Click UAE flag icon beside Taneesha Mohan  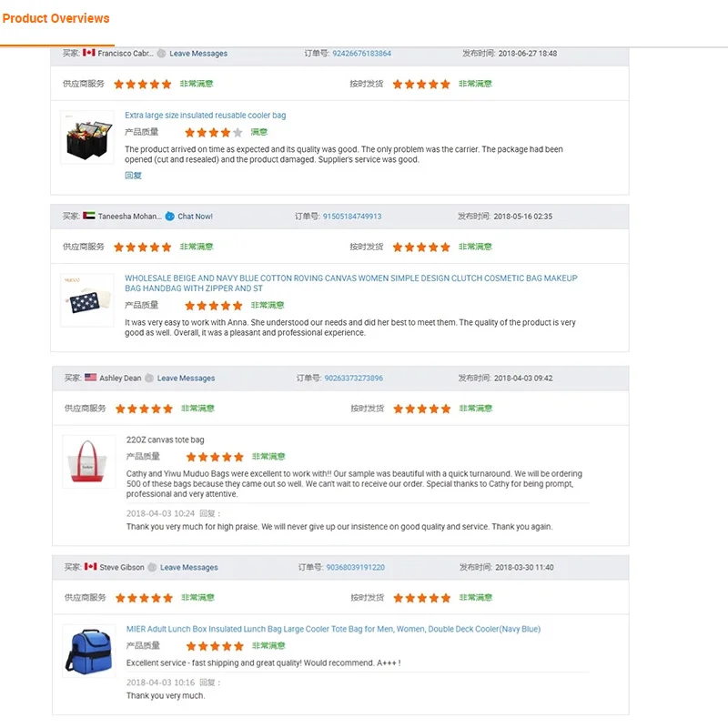point(89,217)
